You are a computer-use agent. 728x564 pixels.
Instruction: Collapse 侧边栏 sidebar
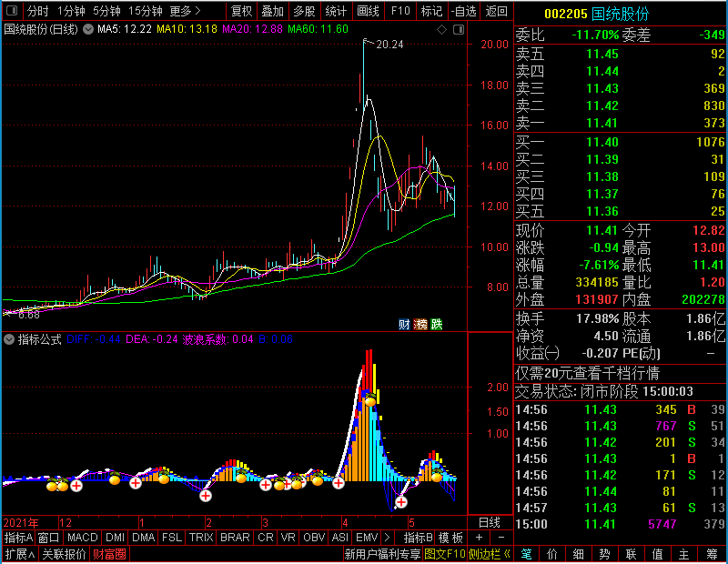[490, 554]
